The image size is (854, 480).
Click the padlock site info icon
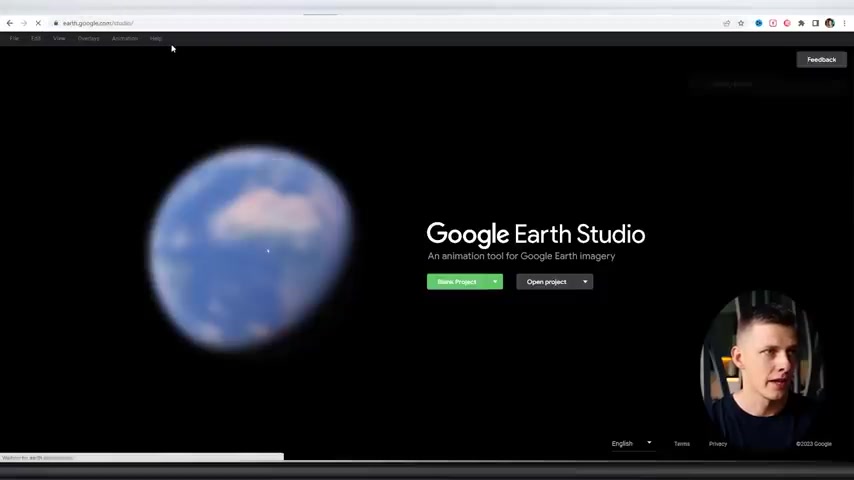56,23
